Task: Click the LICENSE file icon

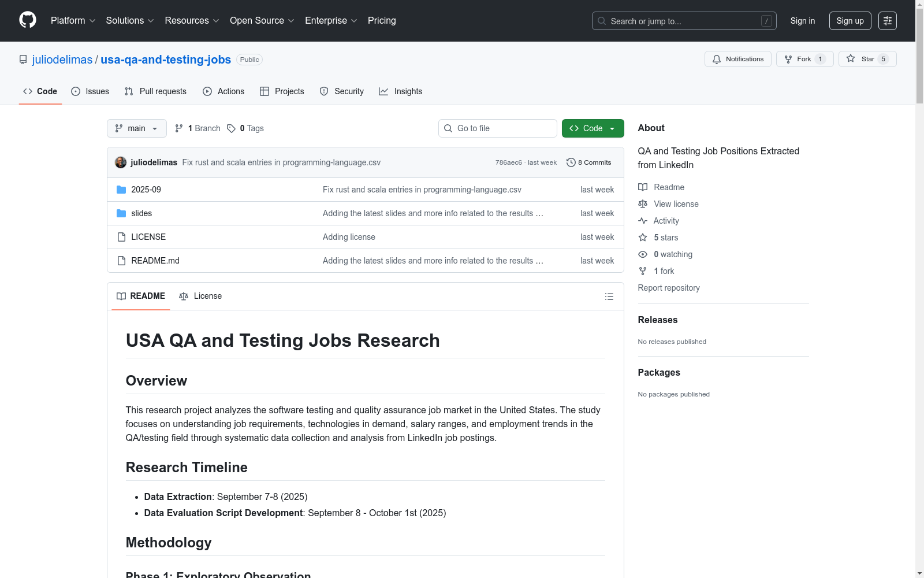Action: [121, 237]
